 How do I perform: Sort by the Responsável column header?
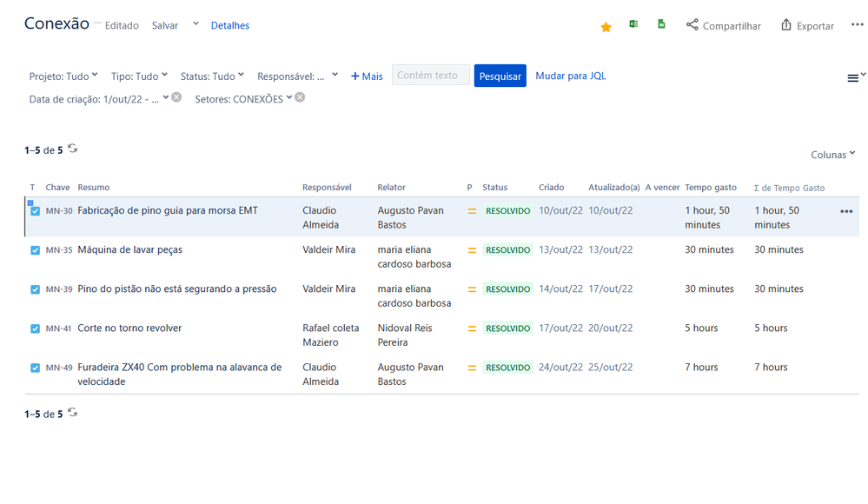click(x=327, y=187)
